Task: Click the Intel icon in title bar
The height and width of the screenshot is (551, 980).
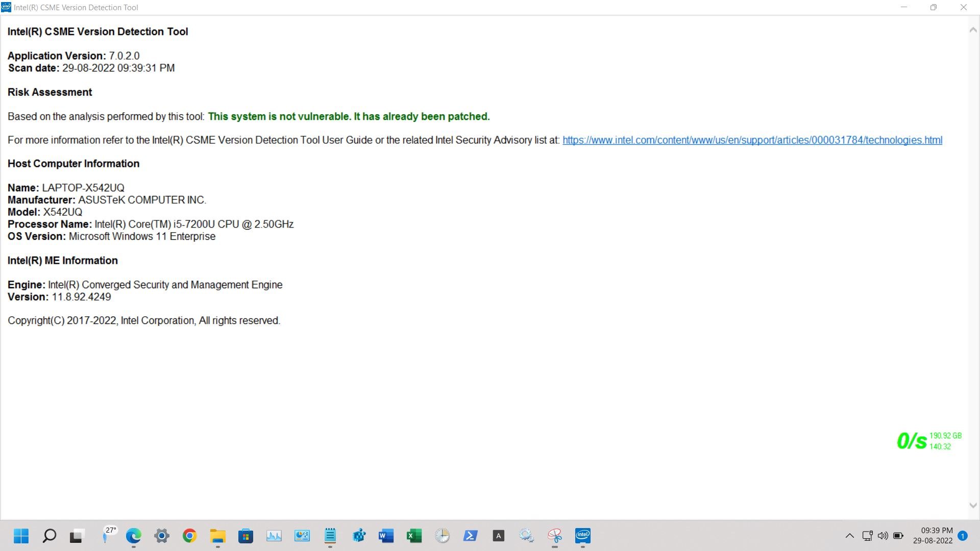Action: 6,7
